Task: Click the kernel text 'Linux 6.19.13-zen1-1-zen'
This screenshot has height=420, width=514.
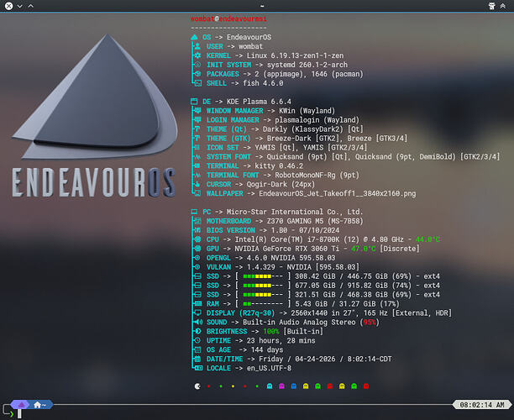Action: click(x=295, y=55)
